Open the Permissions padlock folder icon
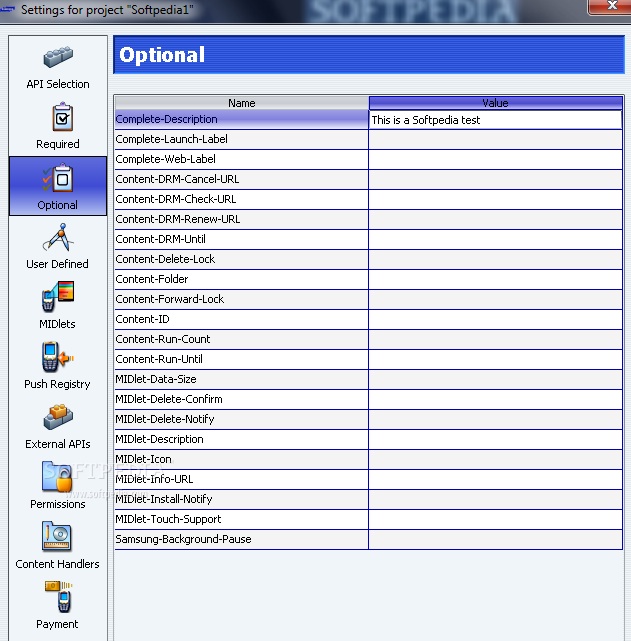Image resolution: width=631 pixels, height=641 pixels. [57, 478]
